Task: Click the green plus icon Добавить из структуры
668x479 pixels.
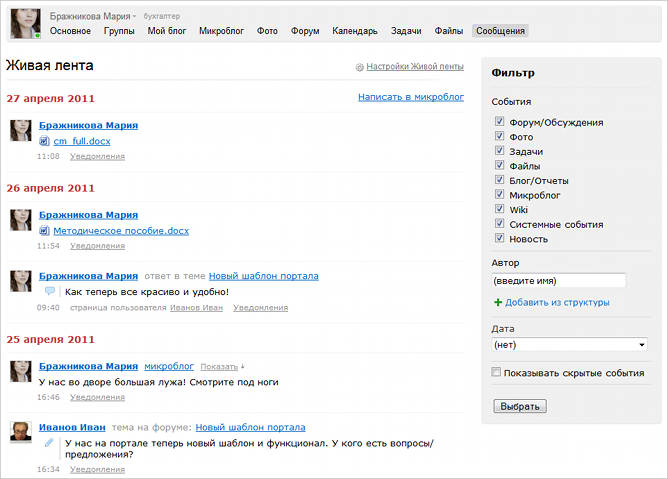Action: click(498, 302)
